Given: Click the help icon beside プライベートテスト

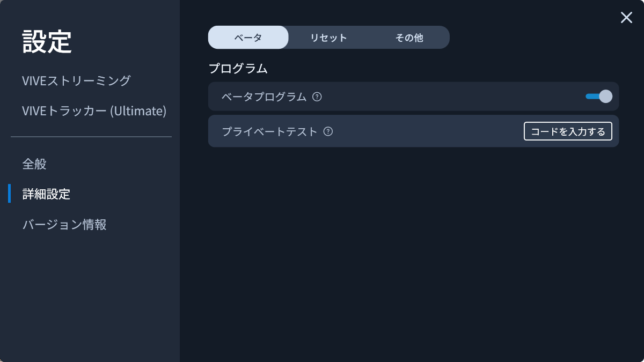Looking at the screenshot, I should pos(328,131).
